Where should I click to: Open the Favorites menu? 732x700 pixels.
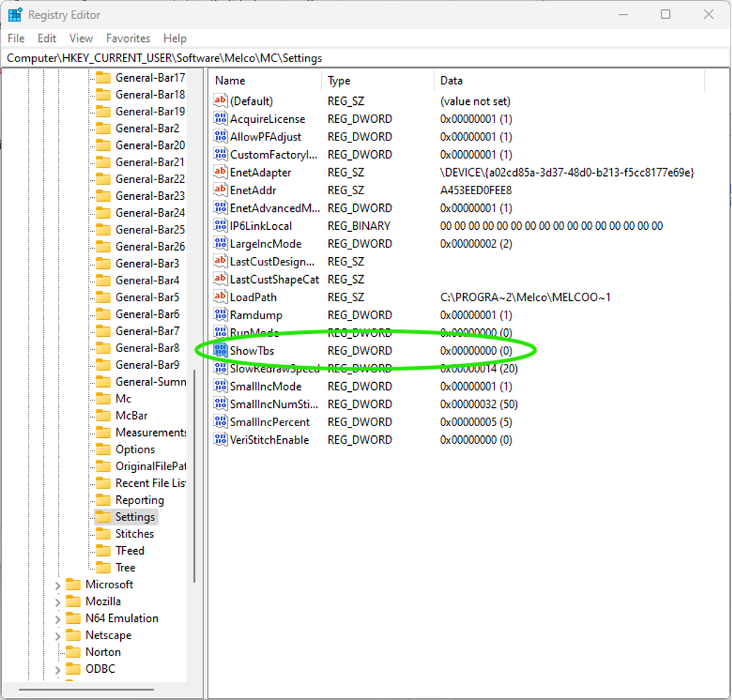128,38
